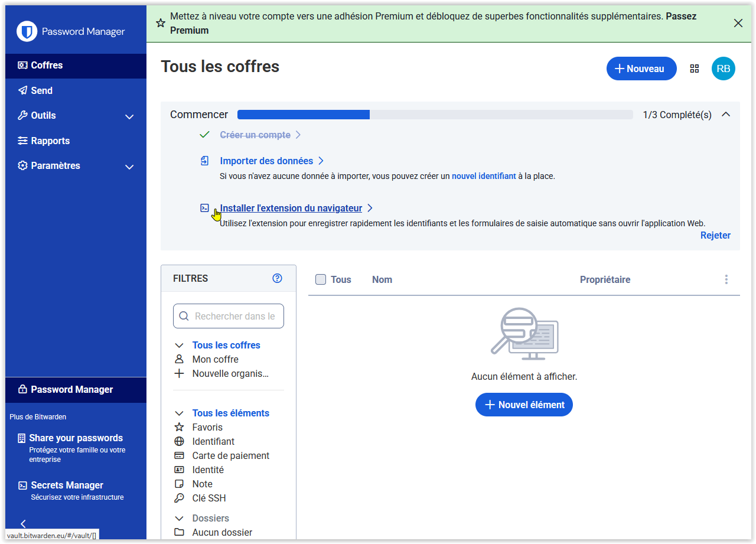This screenshot has width=756, height=544.
Task: Click the Nouveau button
Action: click(641, 69)
